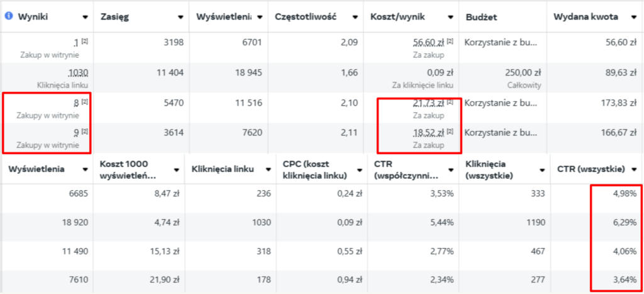The width and height of the screenshot is (644, 294).
Task: Click the footnote marker beside result 9
Action: click(x=85, y=131)
